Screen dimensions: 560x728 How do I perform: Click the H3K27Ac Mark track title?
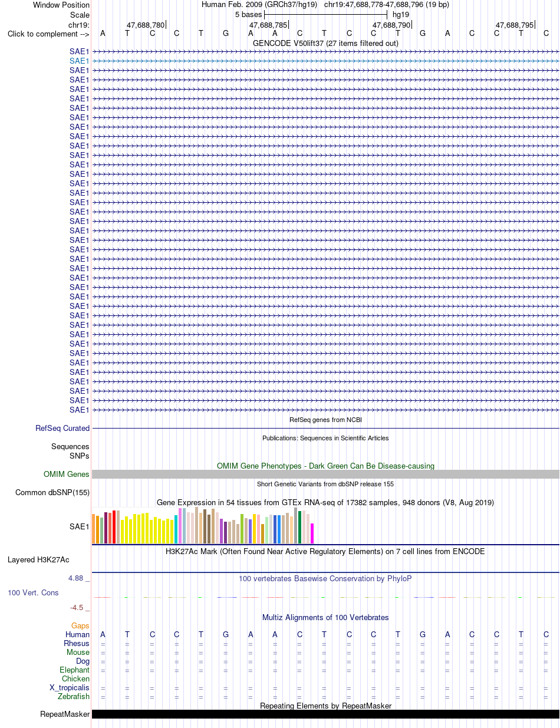coord(325,552)
